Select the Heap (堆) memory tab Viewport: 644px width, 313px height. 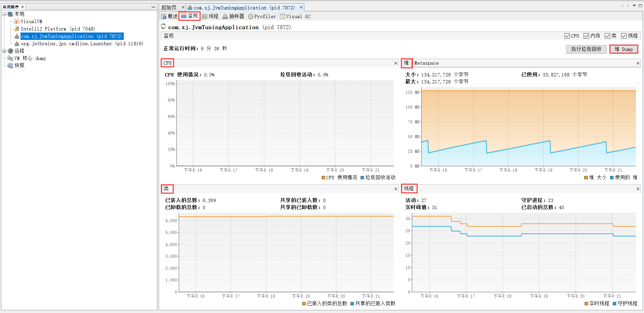point(407,63)
